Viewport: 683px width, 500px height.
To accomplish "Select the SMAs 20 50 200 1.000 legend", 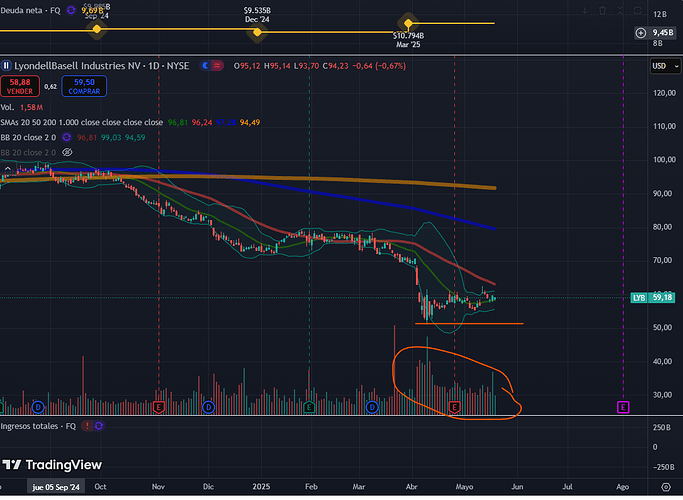I will coord(81,123).
